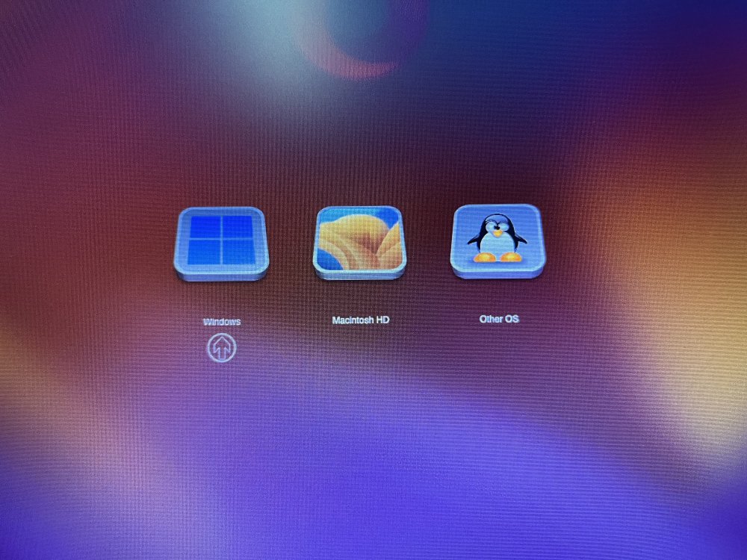Pick the Other OS penguin icon
Screen dimensions: 747x560
click(498, 241)
